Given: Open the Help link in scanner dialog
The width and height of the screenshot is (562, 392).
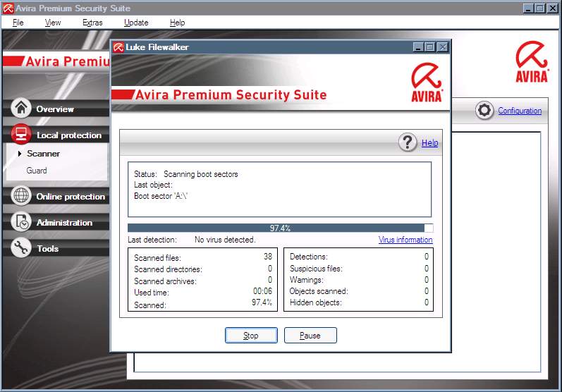Looking at the screenshot, I should [x=429, y=142].
